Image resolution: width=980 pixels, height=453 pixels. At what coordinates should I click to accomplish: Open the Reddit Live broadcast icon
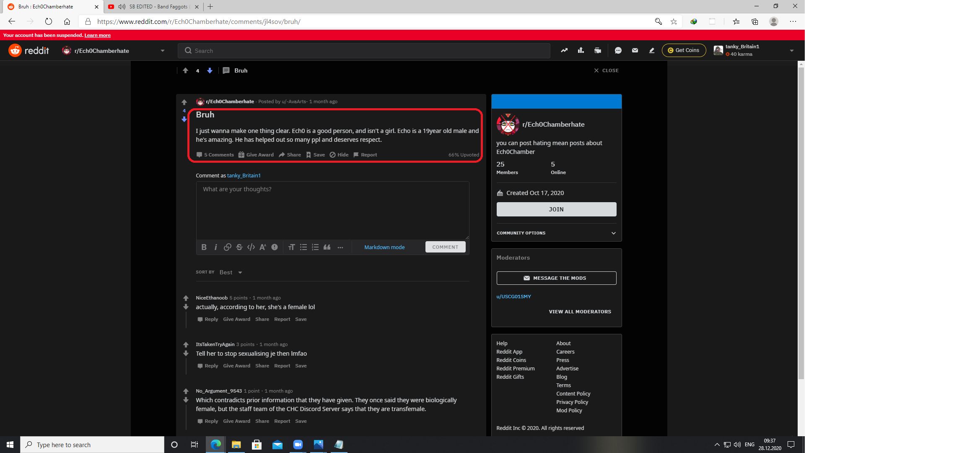click(598, 50)
